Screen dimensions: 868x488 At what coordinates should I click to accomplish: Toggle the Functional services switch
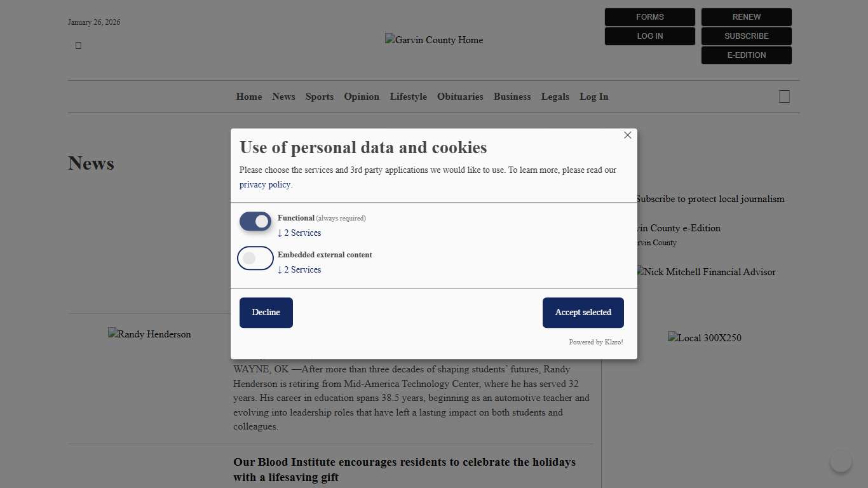[x=255, y=222]
